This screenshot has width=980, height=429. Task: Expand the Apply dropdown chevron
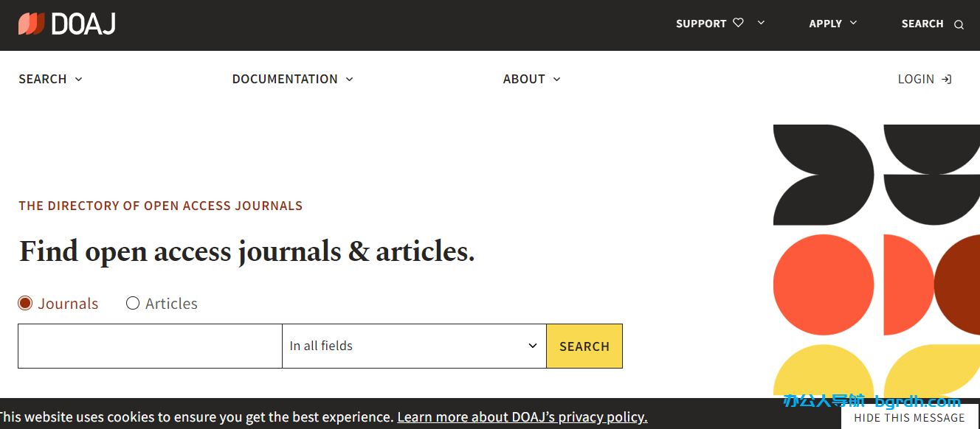854,23
